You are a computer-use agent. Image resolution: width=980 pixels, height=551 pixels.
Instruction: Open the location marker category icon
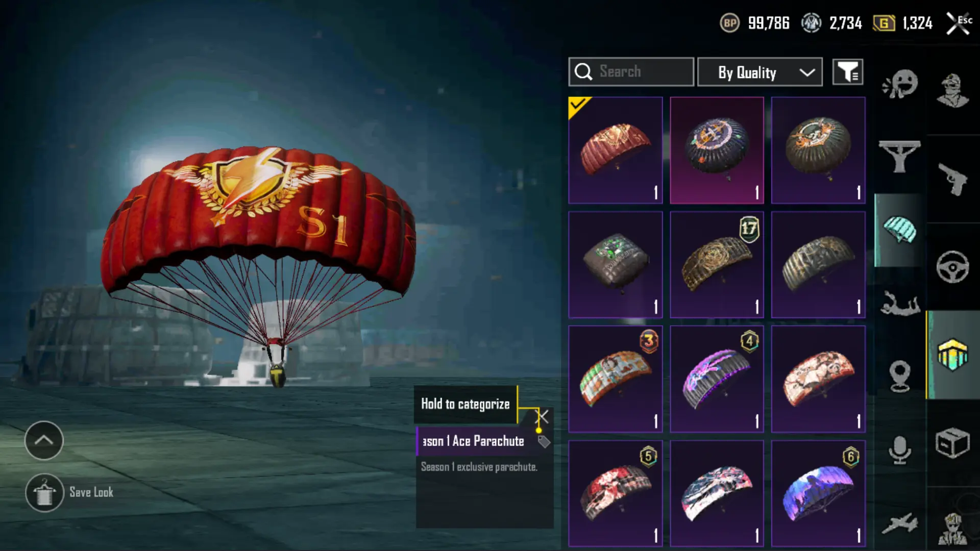point(900,376)
